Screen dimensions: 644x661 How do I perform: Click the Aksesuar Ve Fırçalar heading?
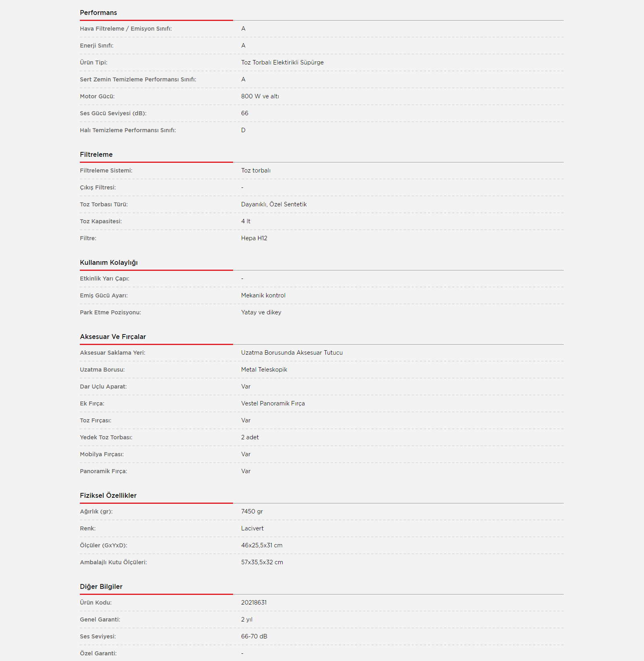(x=113, y=337)
